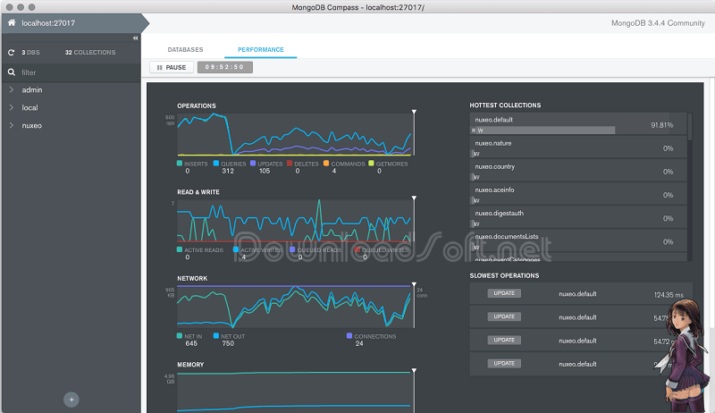Click the Connections value 24
Viewport: 715px width, 413px height.
tap(359, 343)
